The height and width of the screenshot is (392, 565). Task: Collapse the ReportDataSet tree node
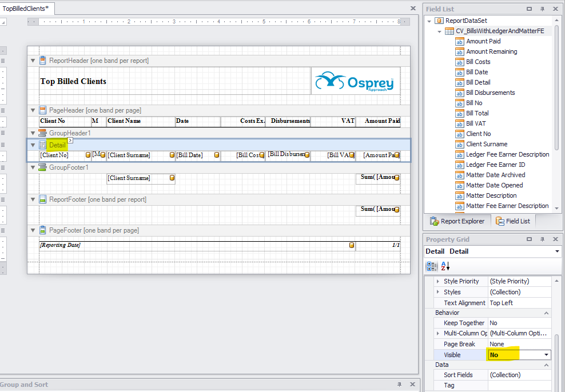(429, 21)
